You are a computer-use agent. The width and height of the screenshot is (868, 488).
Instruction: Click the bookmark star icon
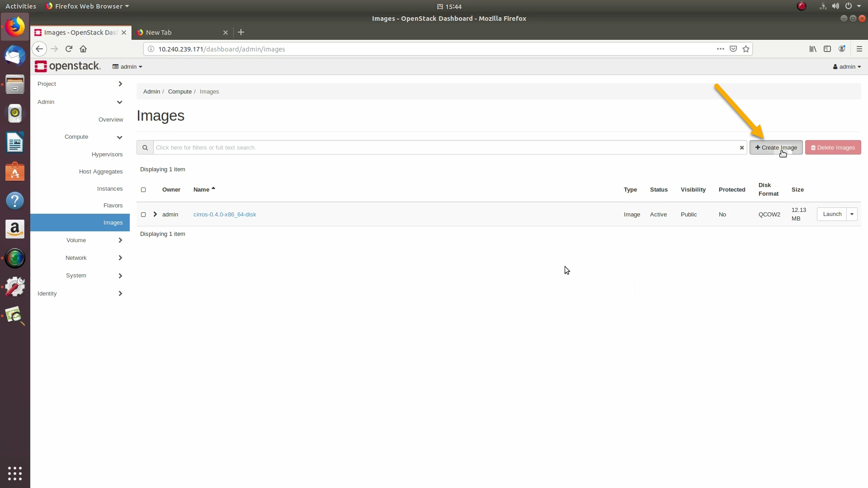pos(746,49)
